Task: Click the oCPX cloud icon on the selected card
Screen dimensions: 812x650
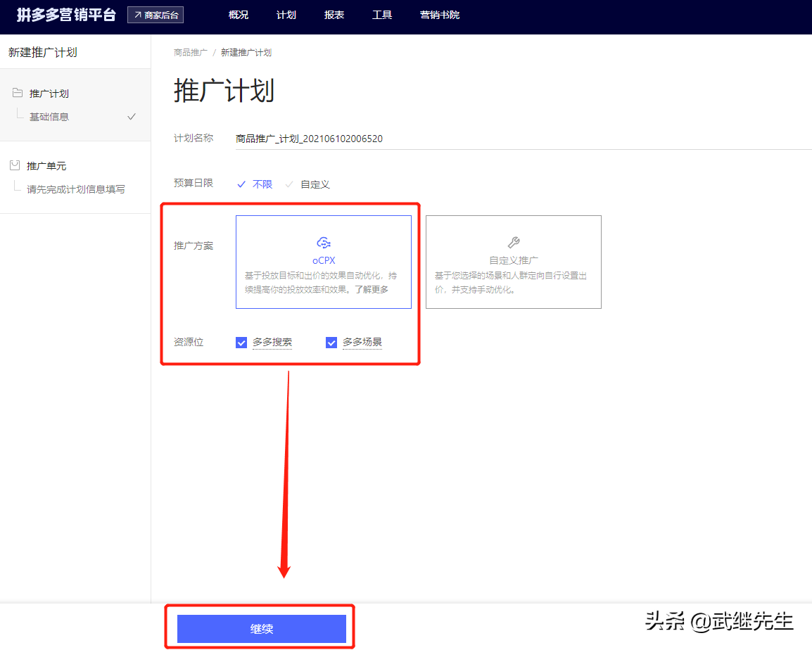Action: [x=324, y=241]
